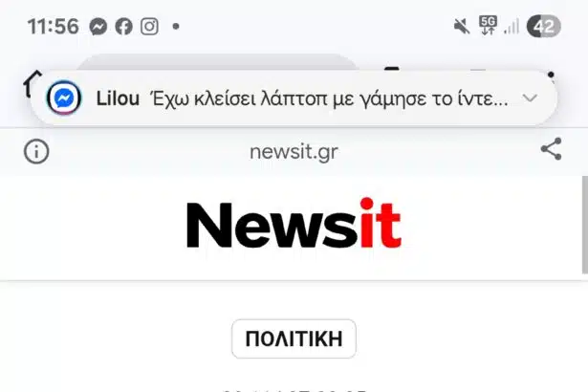Screen dimensions: 588x392
Task: Tap the sender name Lilou
Action: [118, 98]
